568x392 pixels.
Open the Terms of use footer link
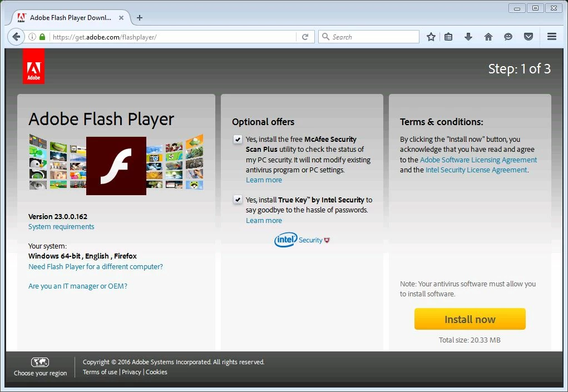coord(100,372)
